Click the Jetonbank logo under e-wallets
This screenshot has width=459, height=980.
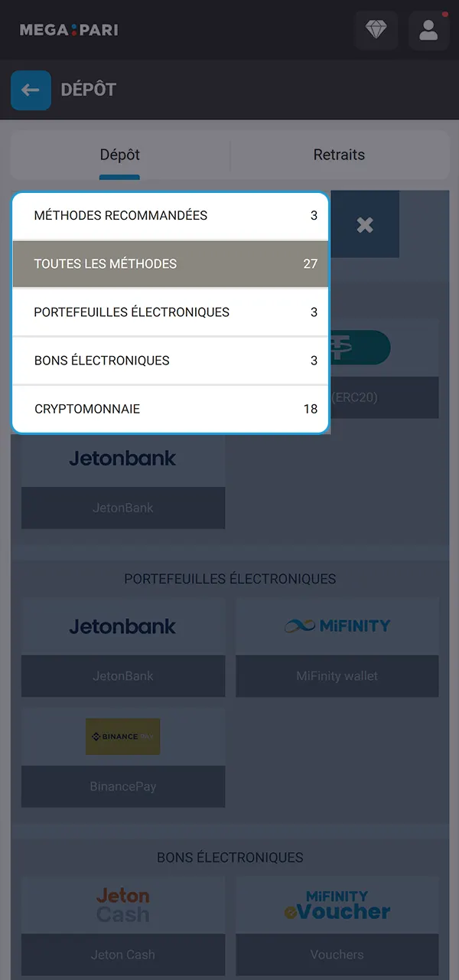pos(122,626)
